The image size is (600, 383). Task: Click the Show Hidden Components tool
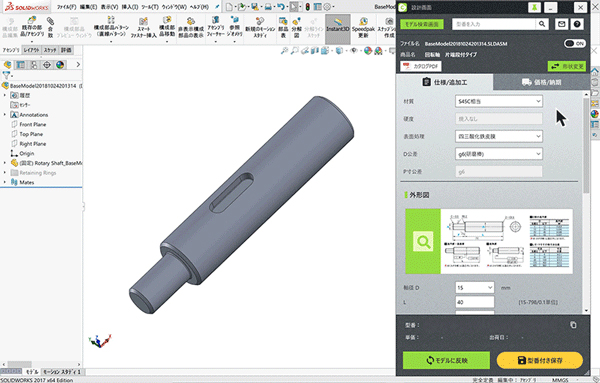pos(191,28)
